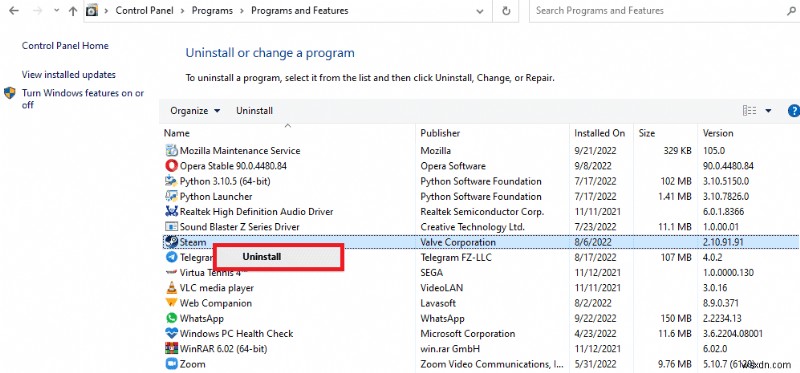Open the view options dropdown arrow

(768, 111)
